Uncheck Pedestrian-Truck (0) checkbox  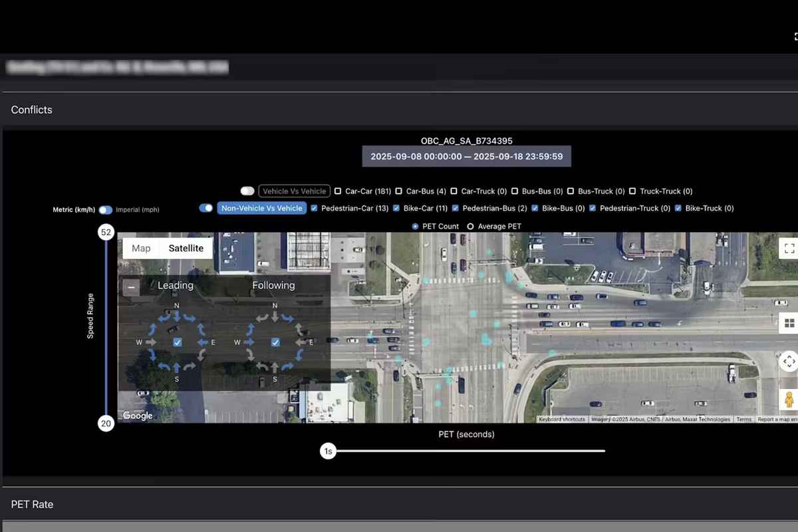593,208
